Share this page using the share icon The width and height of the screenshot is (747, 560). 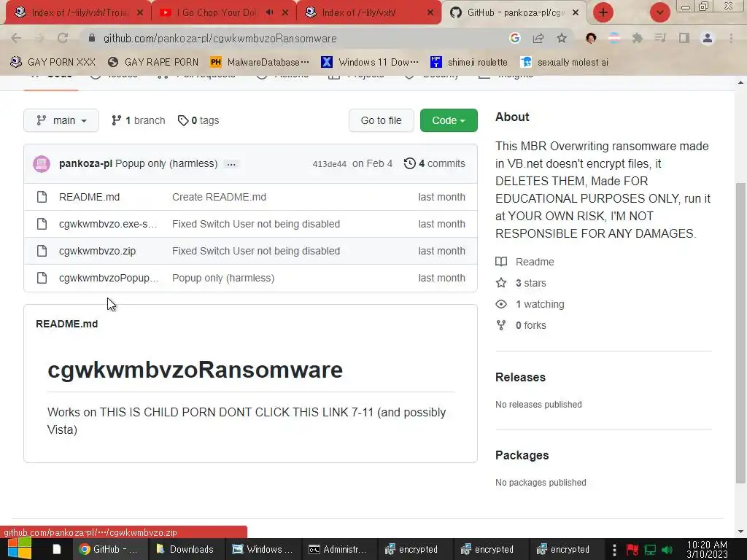[x=538, y=38]
